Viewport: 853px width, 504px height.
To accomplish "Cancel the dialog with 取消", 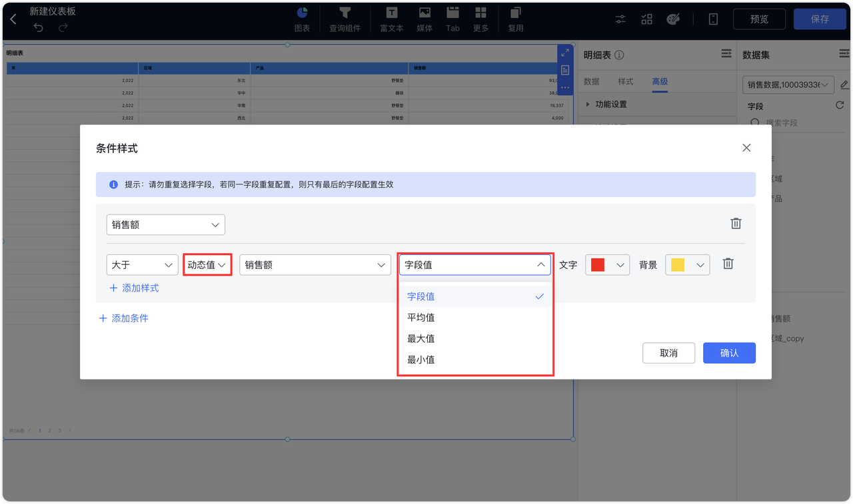I will pos(668,353).
